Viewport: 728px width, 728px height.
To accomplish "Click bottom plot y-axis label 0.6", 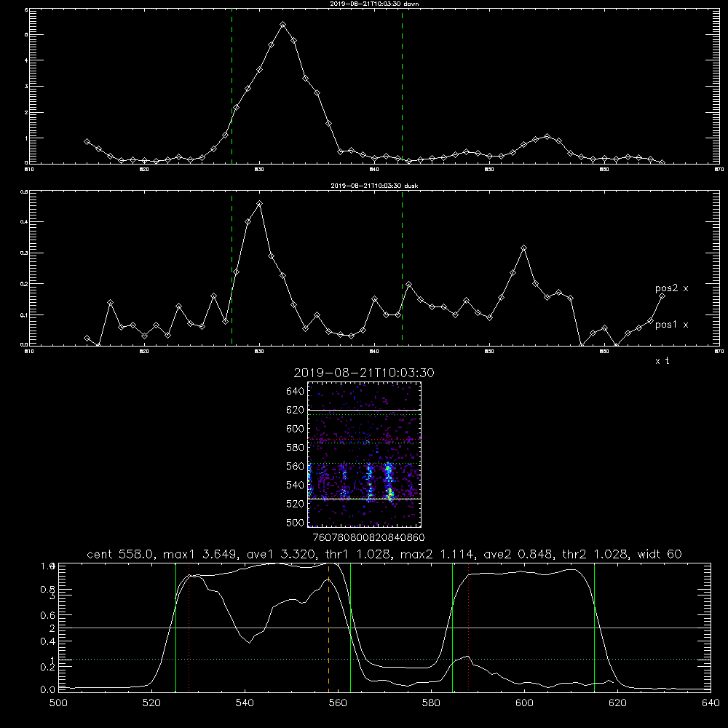I will (x=48, y=616).
